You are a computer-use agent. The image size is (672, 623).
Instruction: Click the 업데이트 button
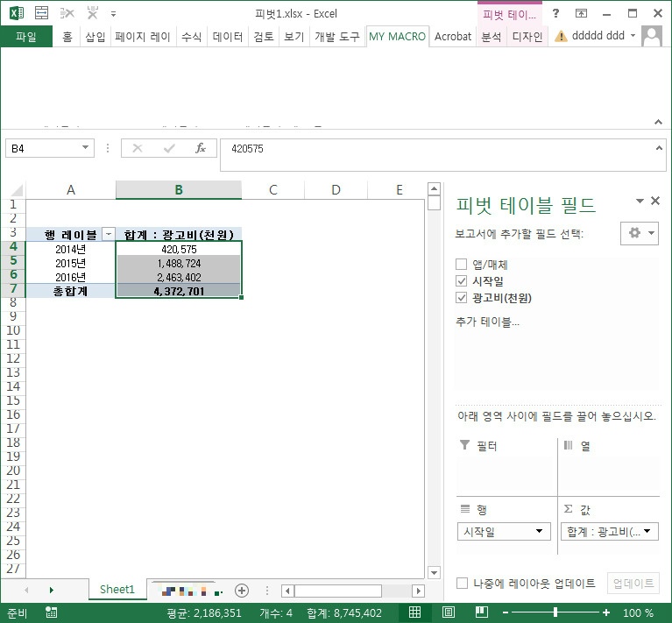point(633,584)
